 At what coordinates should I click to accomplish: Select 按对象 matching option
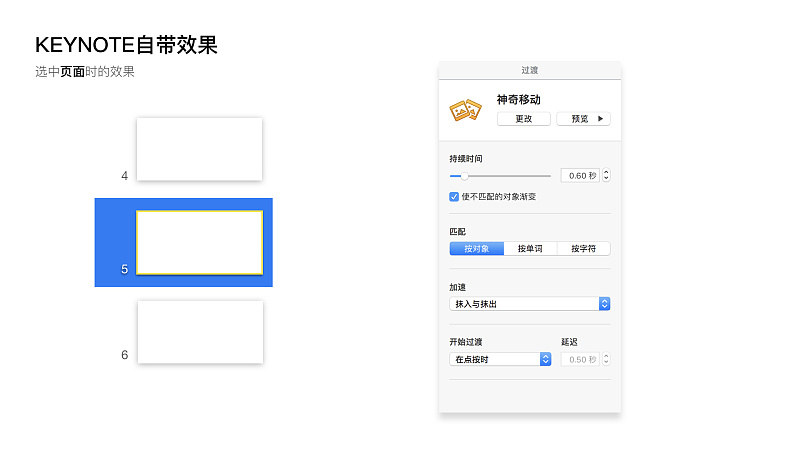(x=477, y=248)
